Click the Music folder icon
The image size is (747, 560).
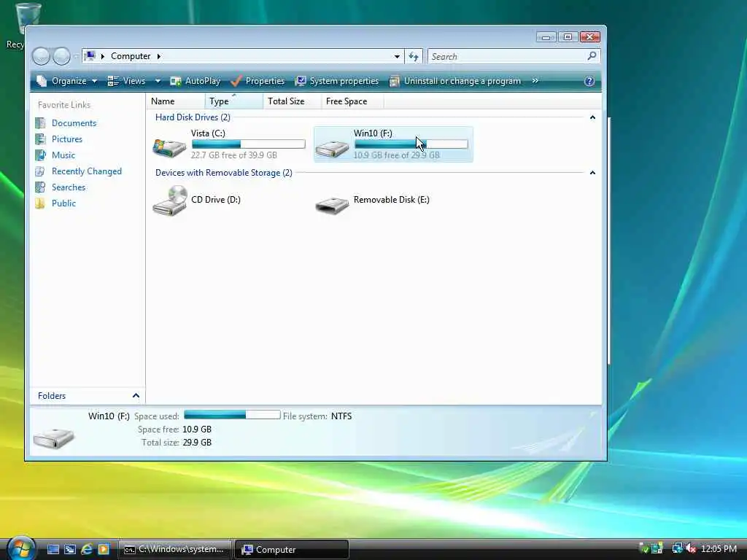click(40, 155)
